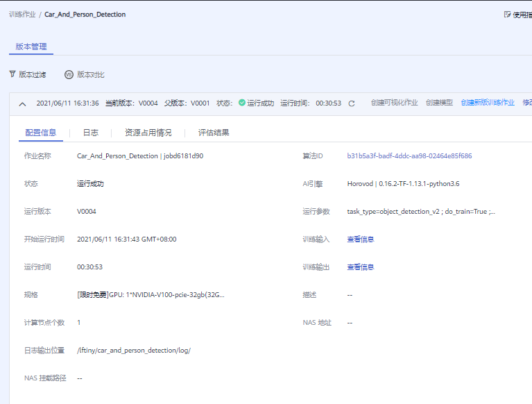This screenshot has height=404, width=532.
Task: Switch to the 日志 tab
Action: (91, 133)
